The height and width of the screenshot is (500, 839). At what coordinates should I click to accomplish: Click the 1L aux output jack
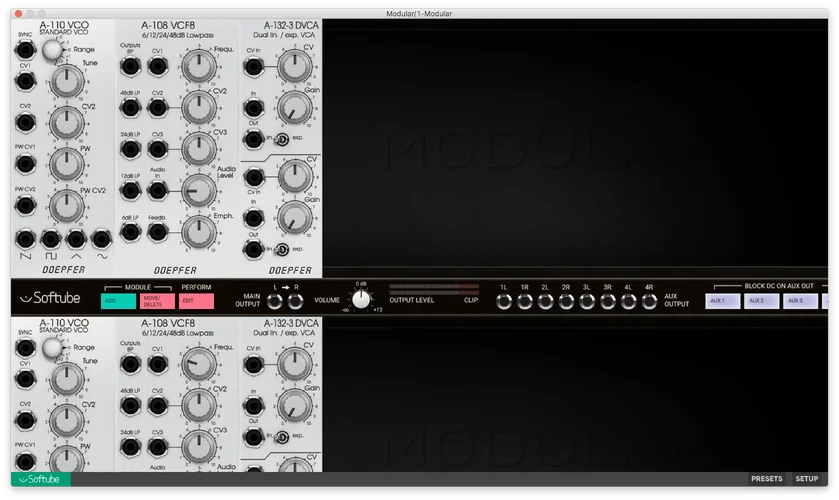pos(504,302)
